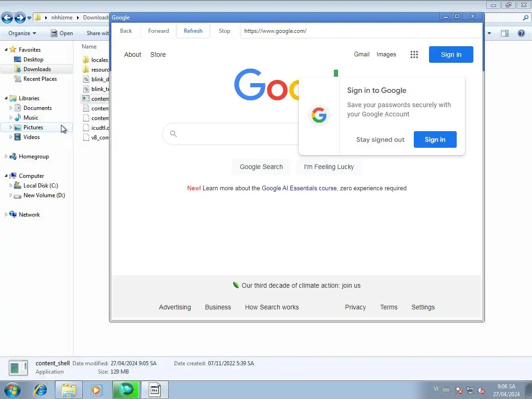This screenshot has width=532, height=399.
Task: Click the Google G logo in sign-in popup
Action: pos(319,115)
